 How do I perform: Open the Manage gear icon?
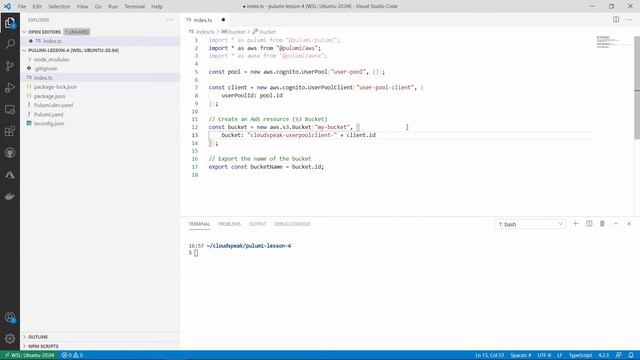[10, 338]
